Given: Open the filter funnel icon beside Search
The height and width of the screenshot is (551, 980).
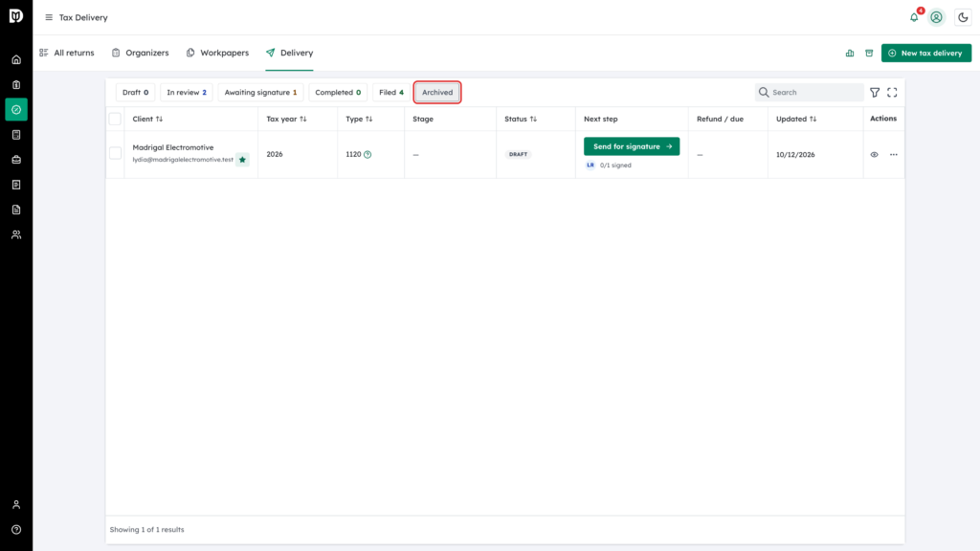Looking at the screenshot, I should (x=875, y=93).
